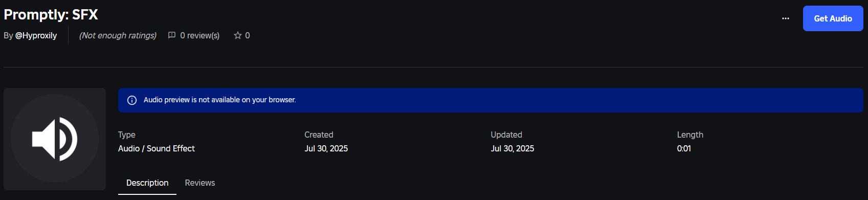Click the 0 review(s) text
868x200 pixels.
pyautogui.click(x=200, y=35)
